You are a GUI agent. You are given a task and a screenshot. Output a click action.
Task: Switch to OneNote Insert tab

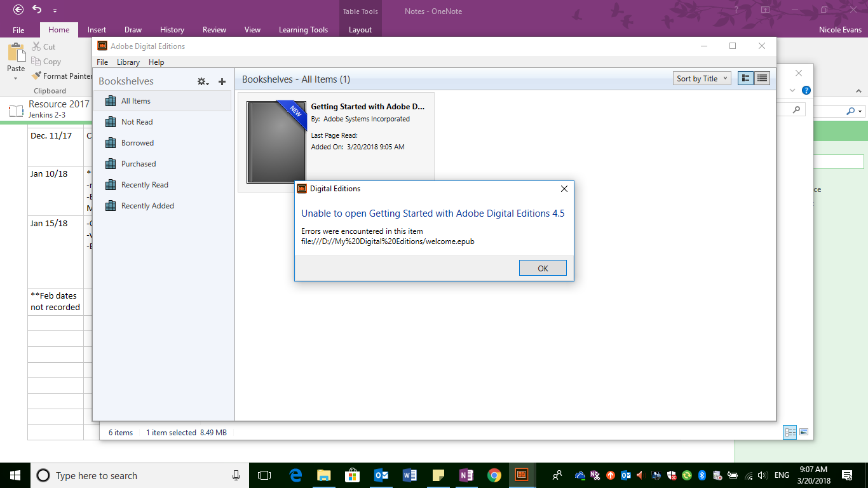97,30
